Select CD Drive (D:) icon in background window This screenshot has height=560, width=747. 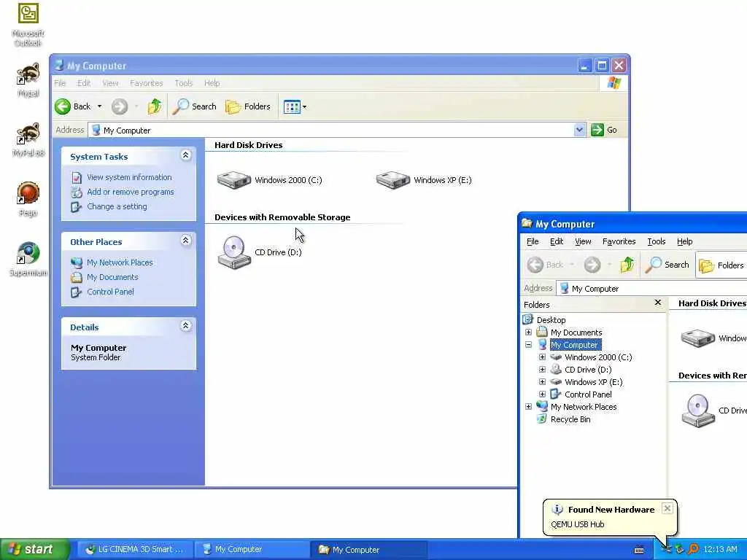point(260,252)
